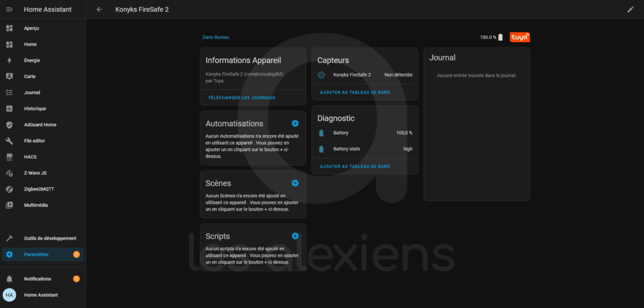The height and width of the screenshot is (308, 644).
Task: Click the Konyks FireSafe 2 page title
Action: pos(142,9)
